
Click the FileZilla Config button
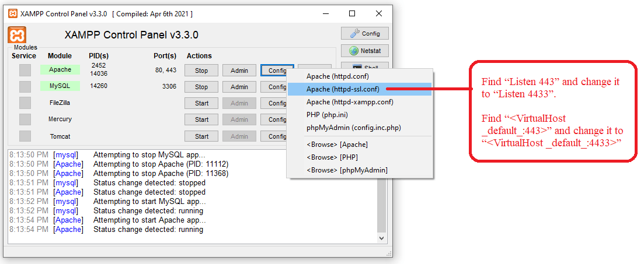tap(274, 103)
